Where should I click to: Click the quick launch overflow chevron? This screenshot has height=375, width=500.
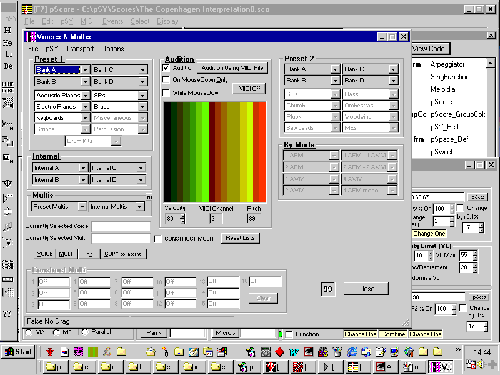click(459, 350)
